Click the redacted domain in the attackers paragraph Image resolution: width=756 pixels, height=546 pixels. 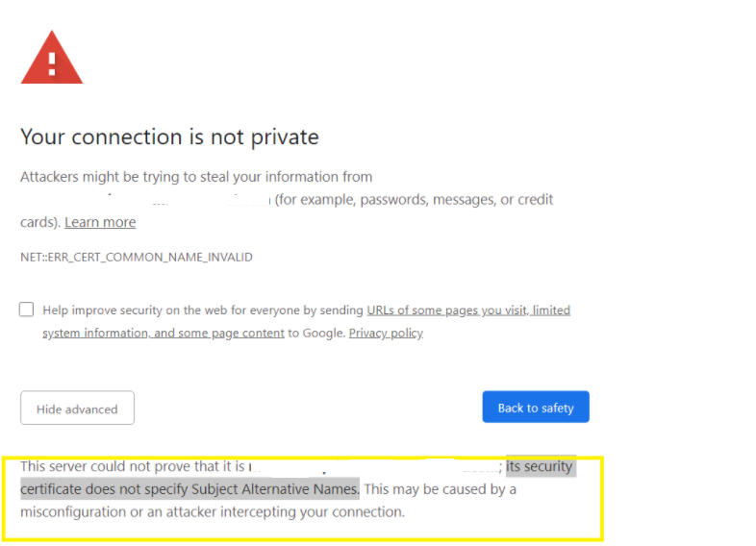click(144, 200)
